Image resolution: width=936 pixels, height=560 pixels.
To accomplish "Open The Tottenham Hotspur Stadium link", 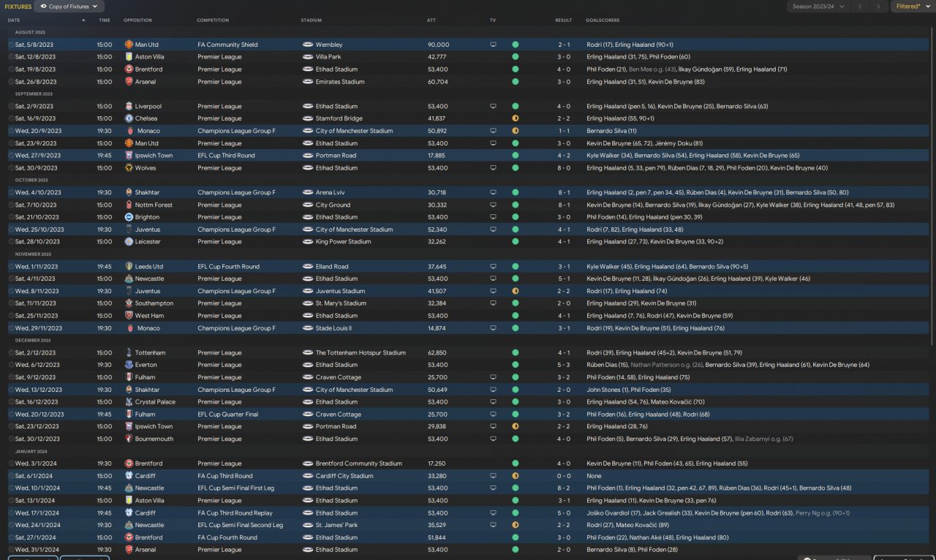I will point(361,352).
